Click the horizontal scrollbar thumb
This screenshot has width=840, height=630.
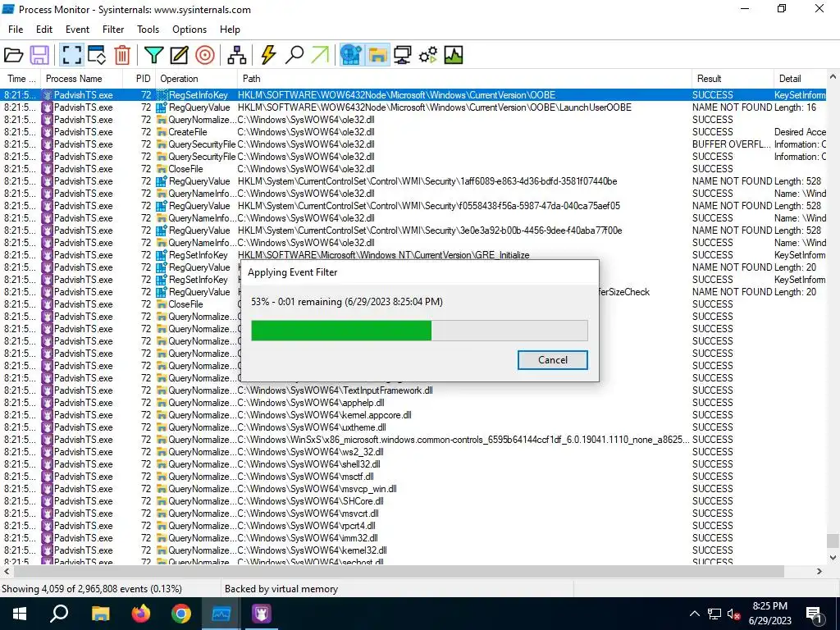tap(398, 572)
